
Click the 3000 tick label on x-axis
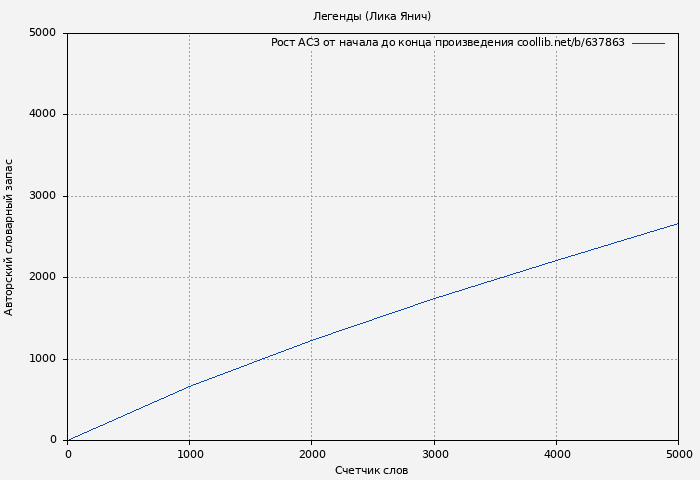[434, 454]
